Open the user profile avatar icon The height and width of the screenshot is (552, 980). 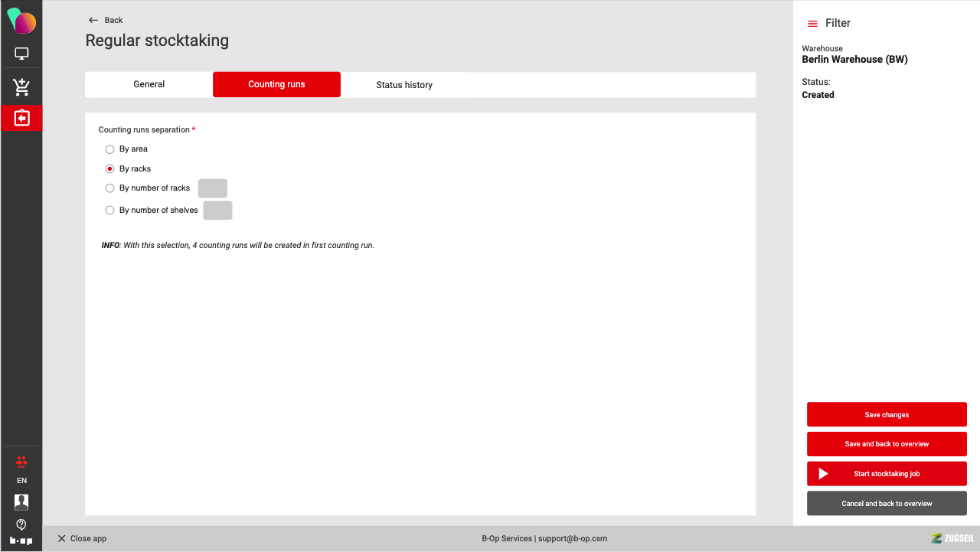click(x=21, y=502)
